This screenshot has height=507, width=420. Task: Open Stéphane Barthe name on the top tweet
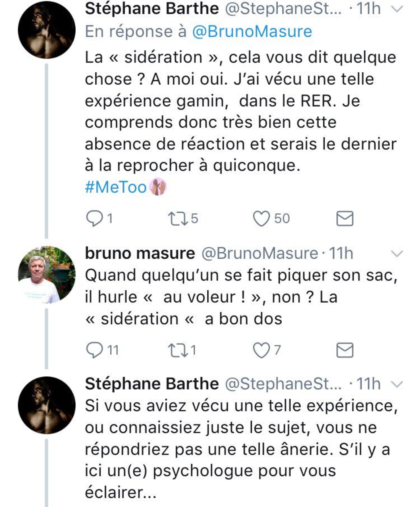click(152, 9)
